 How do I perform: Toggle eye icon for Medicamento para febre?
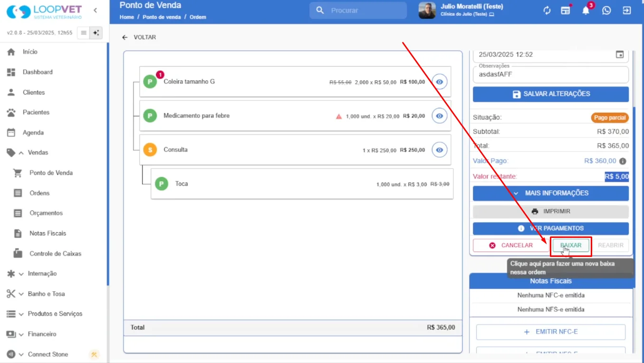(x=440, y=116)
